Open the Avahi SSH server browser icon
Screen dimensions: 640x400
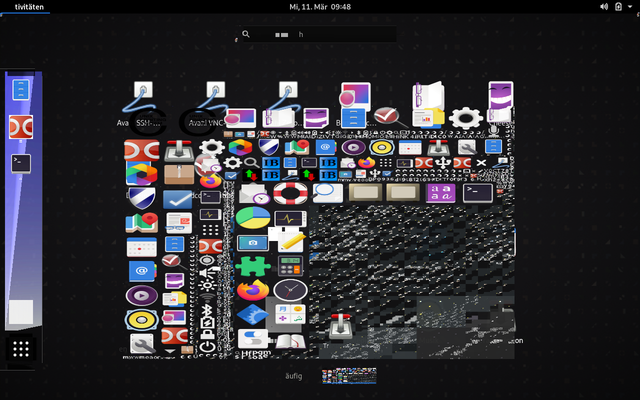[143, 98]
